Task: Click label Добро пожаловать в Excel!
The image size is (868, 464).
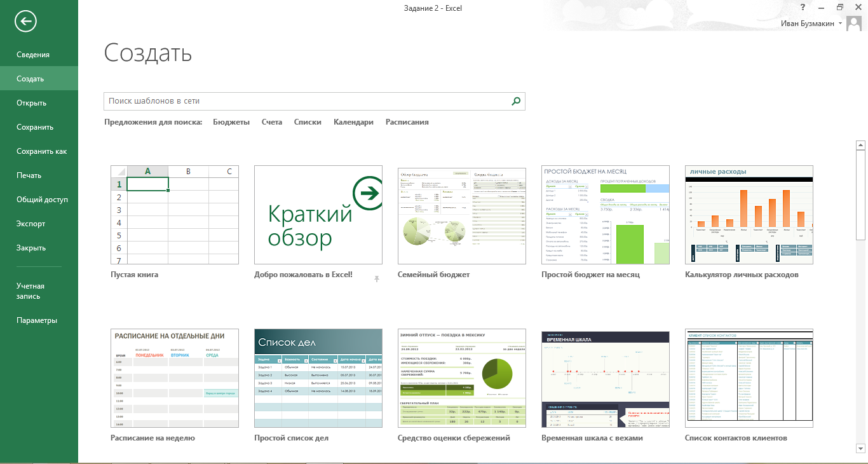Action: (x=303, y=275)
